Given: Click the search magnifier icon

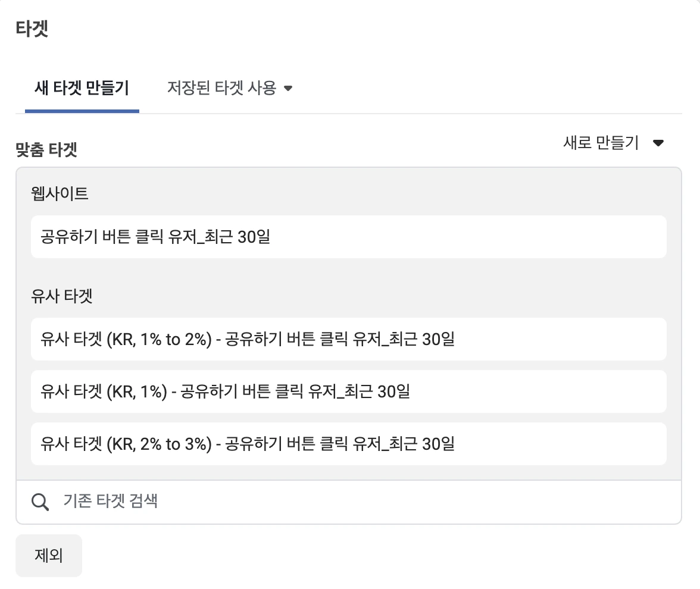Looking at the screenshot, I should point(40,502).
